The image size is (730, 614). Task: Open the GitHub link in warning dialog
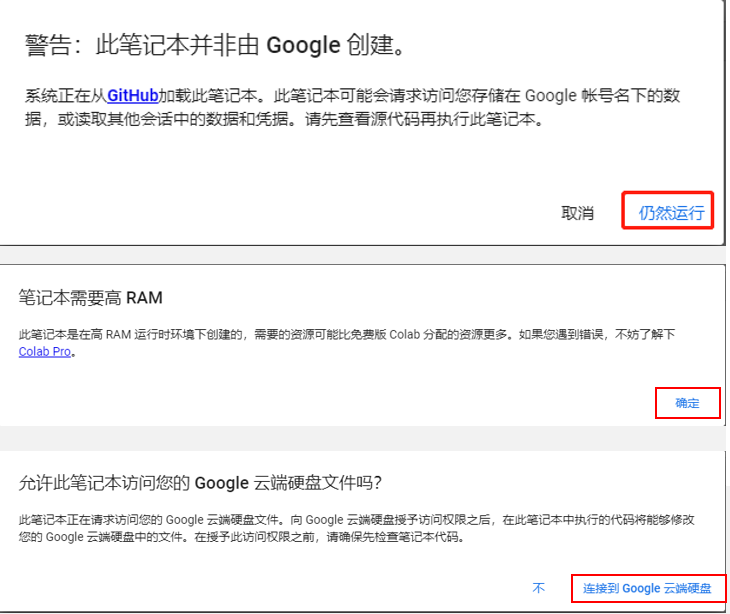pos(133,95)
